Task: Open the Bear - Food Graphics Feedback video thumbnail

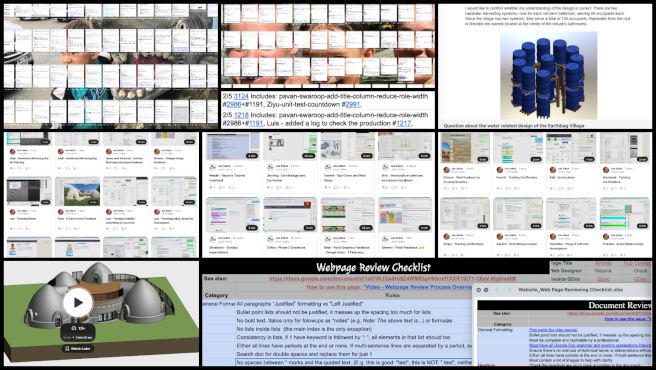Action: tap(347, 214)
